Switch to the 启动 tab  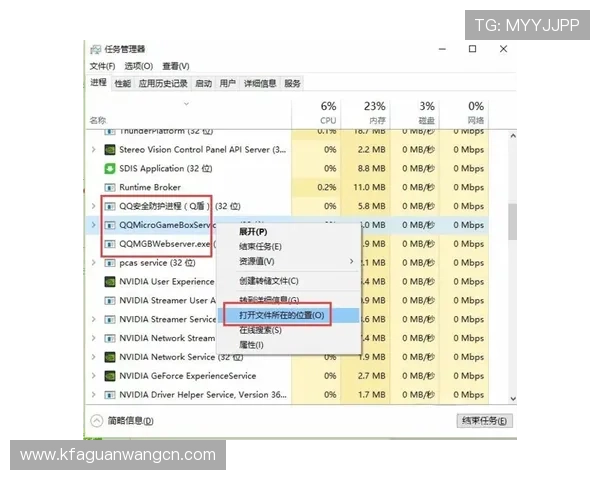click(x=203, y=83)
